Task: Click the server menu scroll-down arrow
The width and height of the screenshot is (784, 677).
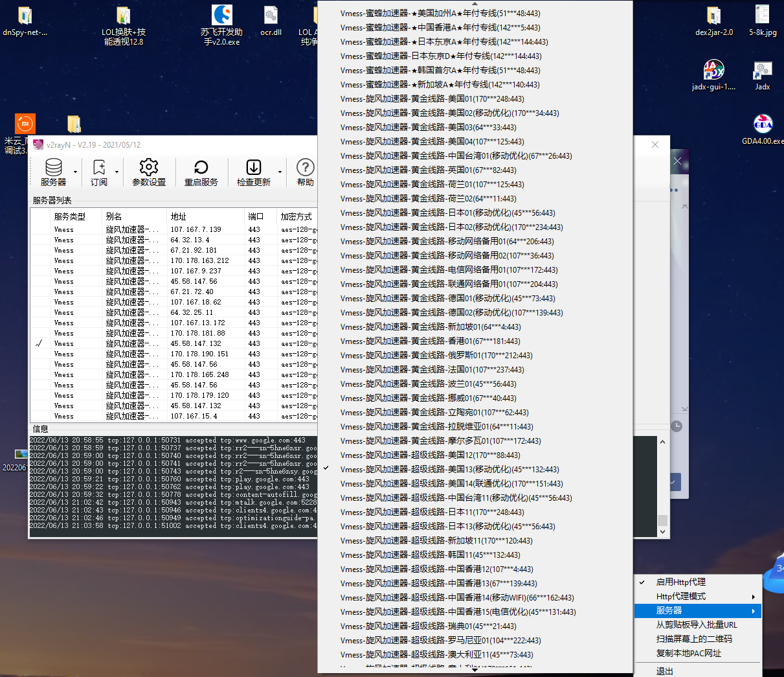Action: [x=475, y=670]
